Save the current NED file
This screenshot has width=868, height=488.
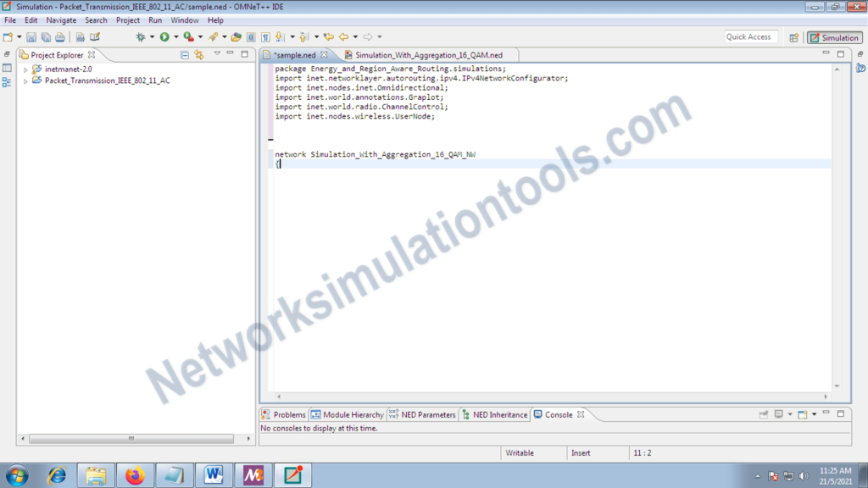click(x=32, y=36)
